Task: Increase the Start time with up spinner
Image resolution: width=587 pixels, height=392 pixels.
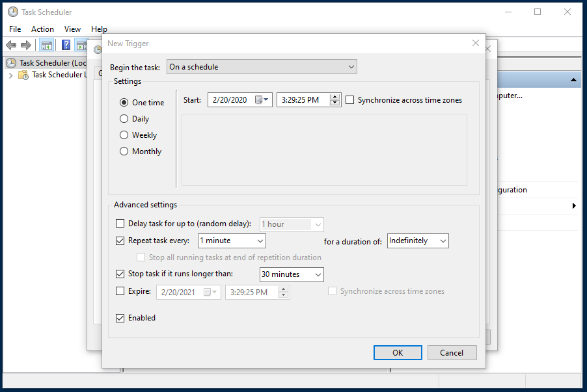Action: pos(334,97)
